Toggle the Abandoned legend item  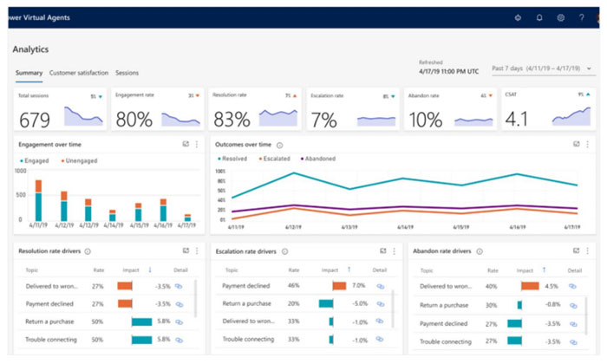(x=318, y=159)
